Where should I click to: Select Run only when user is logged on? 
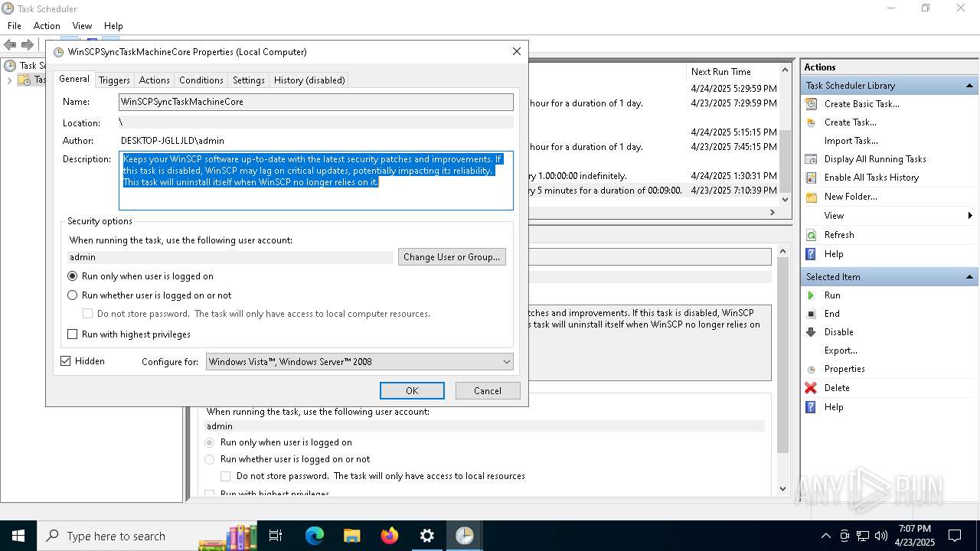(141, 276)
